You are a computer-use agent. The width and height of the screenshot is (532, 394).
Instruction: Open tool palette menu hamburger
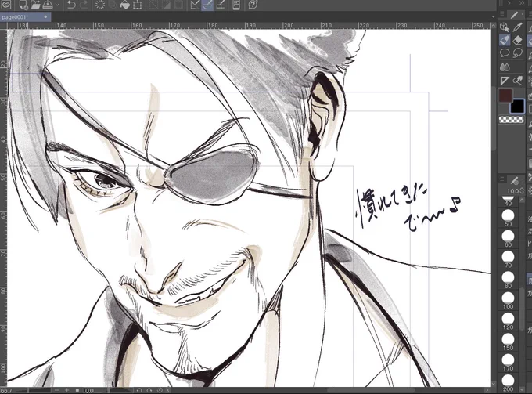tap(502, 13)
